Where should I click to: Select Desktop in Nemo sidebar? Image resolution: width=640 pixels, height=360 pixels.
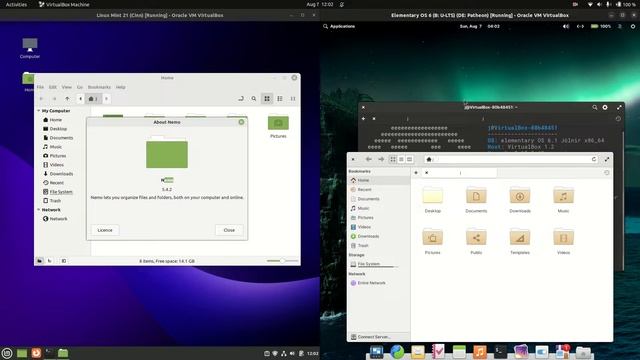tap(58, 129)
